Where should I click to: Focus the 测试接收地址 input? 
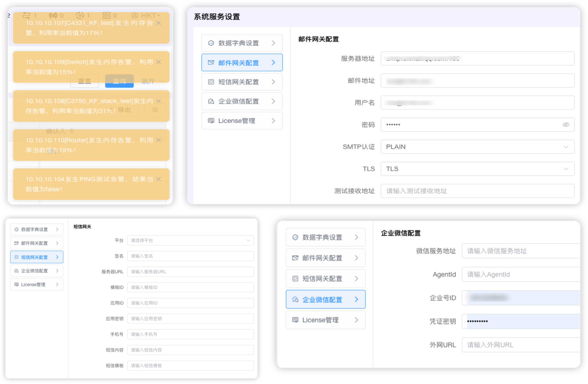pyautogui.click(x=478, y=191)
